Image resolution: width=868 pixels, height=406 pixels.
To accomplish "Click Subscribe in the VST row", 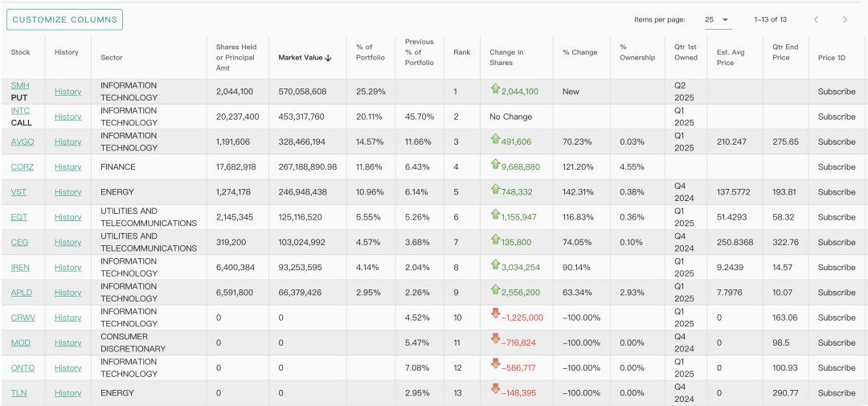I will point(837,192).
